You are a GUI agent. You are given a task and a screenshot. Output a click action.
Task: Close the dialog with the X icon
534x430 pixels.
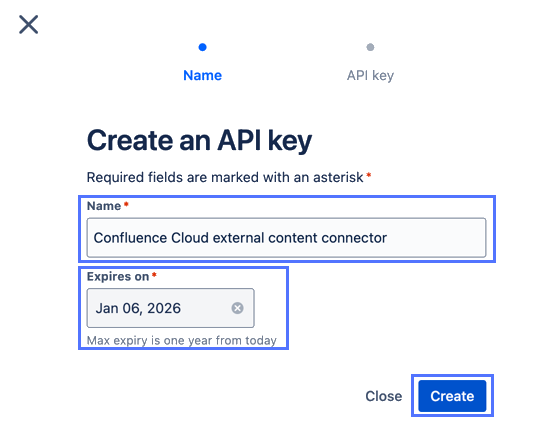(x=29, y=25)
